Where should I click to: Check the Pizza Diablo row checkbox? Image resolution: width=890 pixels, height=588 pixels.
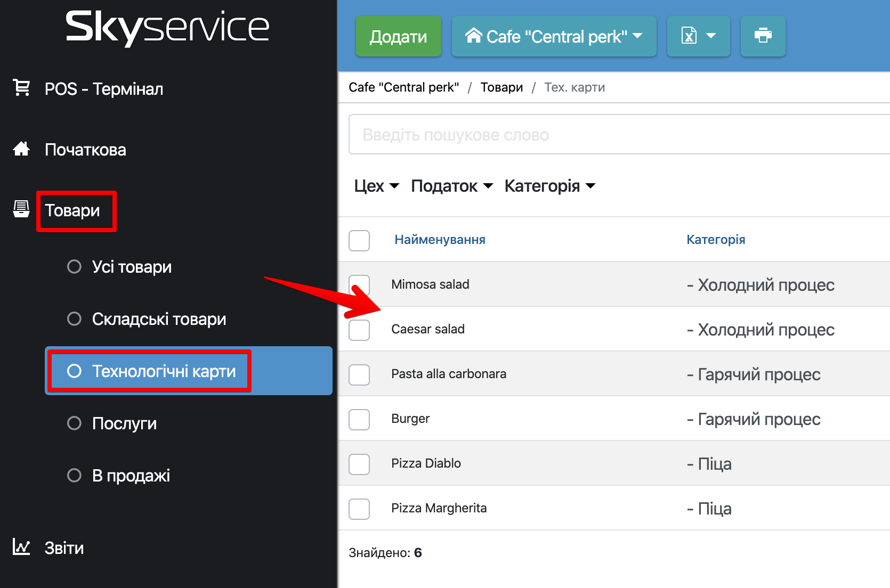359,464
